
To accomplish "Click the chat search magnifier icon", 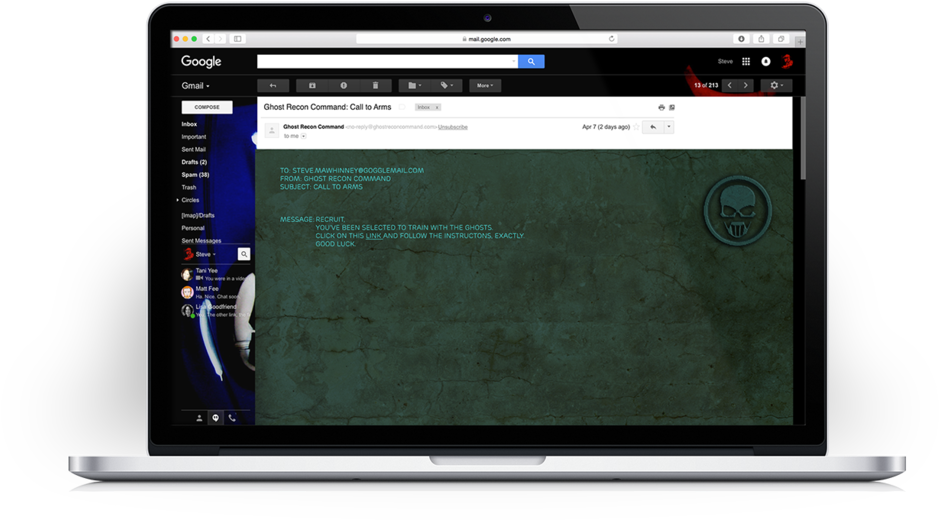I will (x=244, y=254).
